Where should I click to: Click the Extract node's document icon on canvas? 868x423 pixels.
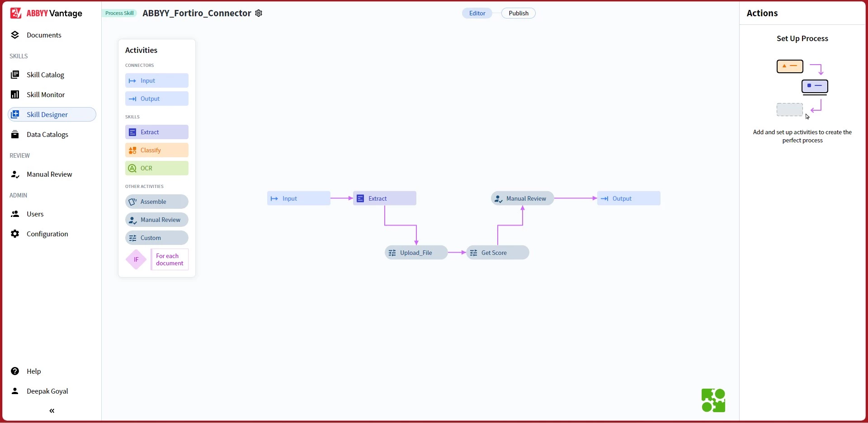[x=360, y=199]
